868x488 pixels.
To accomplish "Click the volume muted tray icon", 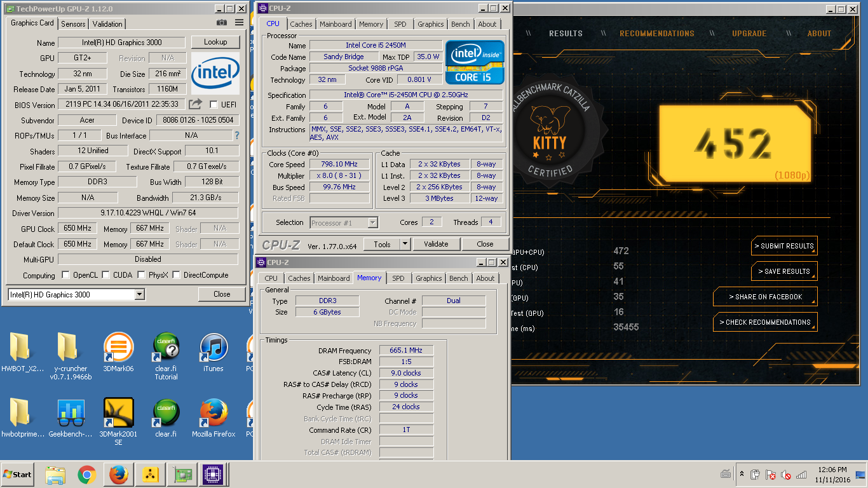I will (785, 475).
